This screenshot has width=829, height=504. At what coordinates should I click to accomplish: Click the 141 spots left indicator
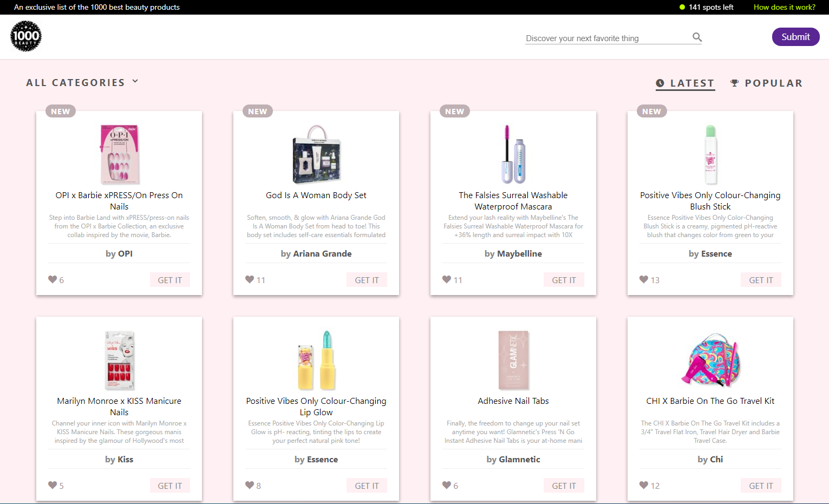[707, 7]
